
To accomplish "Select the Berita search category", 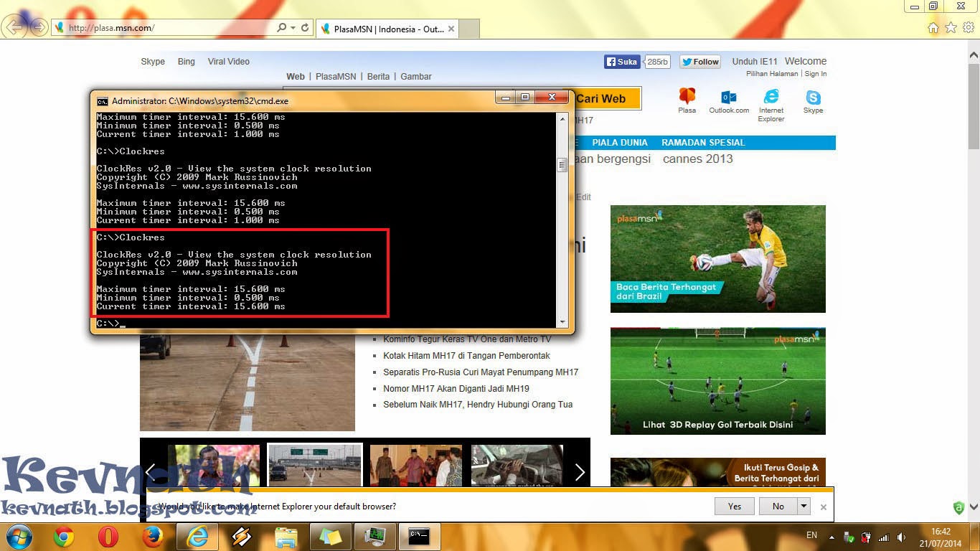I will [378, 77].
